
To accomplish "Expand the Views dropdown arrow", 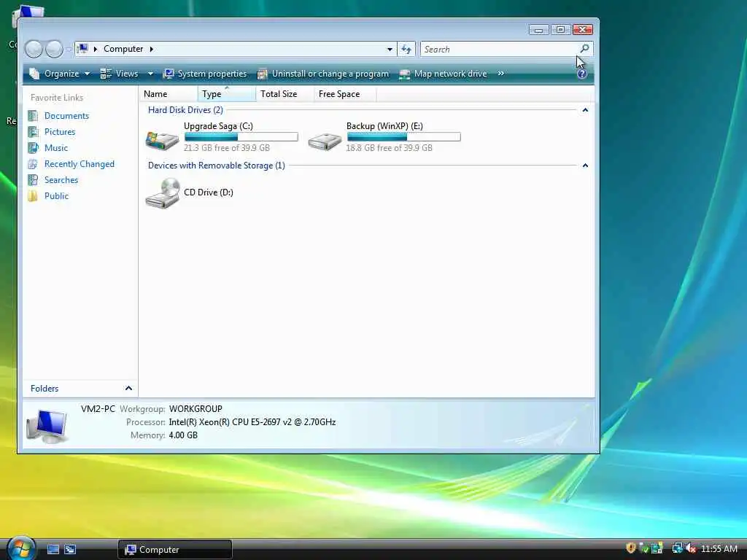I will (150, 74).
